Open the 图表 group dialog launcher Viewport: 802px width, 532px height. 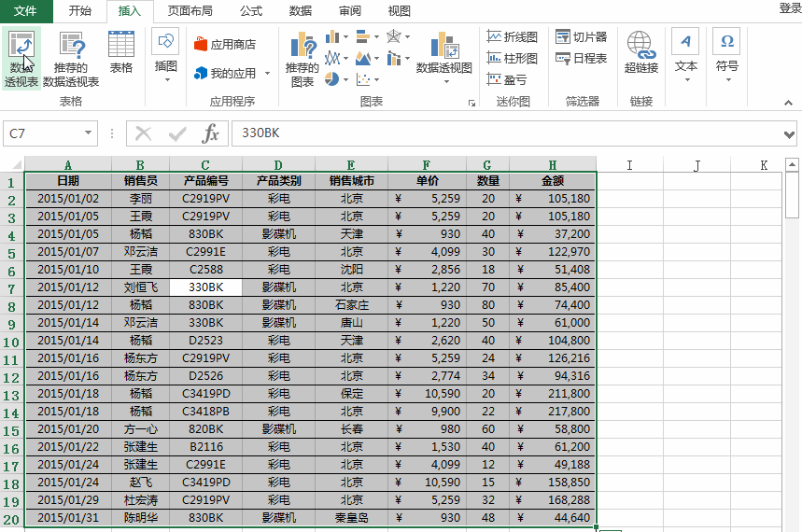(x=471, y=103)
